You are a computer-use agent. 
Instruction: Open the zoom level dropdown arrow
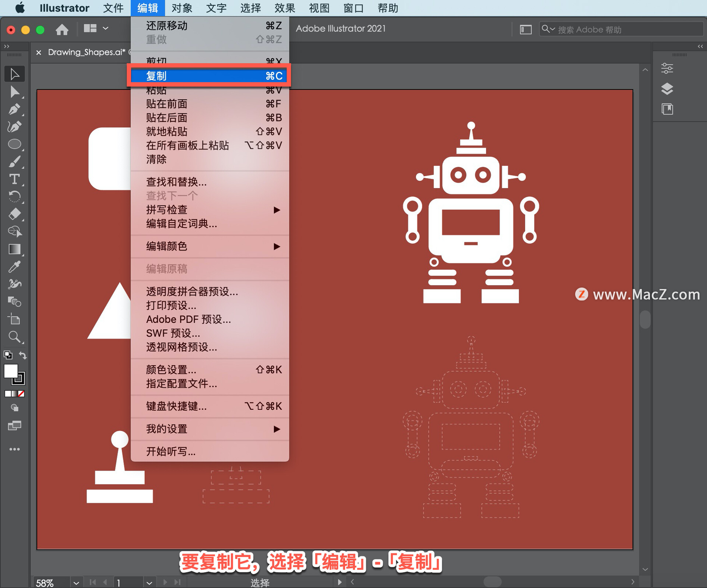click(76, 583)
